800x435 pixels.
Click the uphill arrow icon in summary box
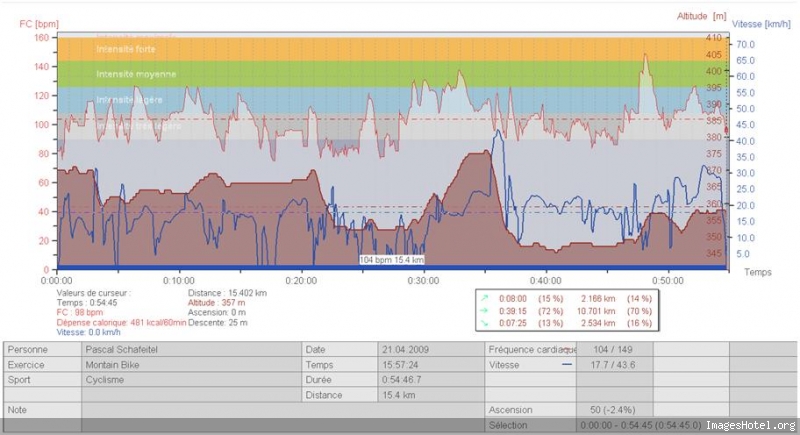tap(484, 298)
